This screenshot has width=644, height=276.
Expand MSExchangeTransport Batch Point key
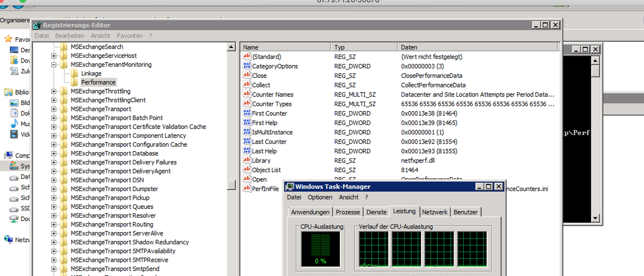54,118
